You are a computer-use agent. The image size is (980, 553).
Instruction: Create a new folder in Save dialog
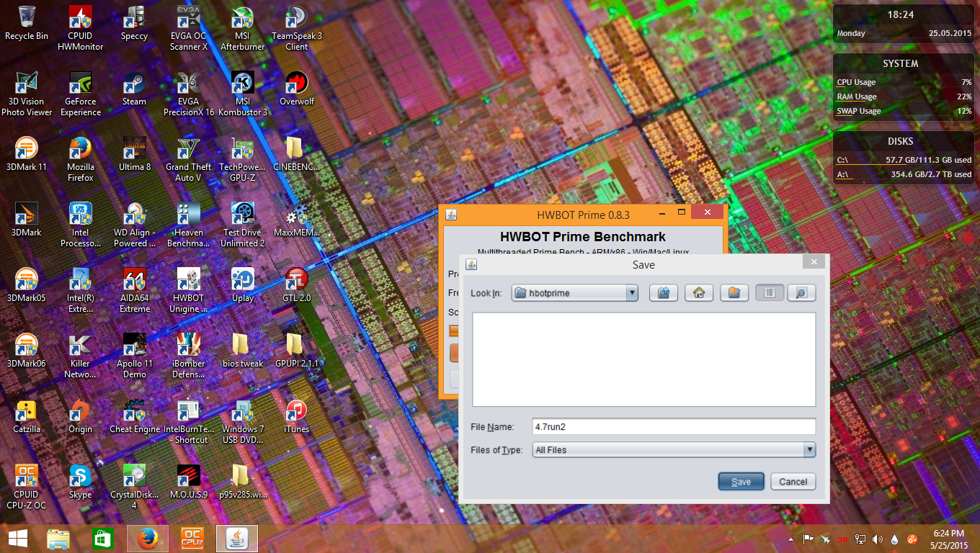click(734, 292)
